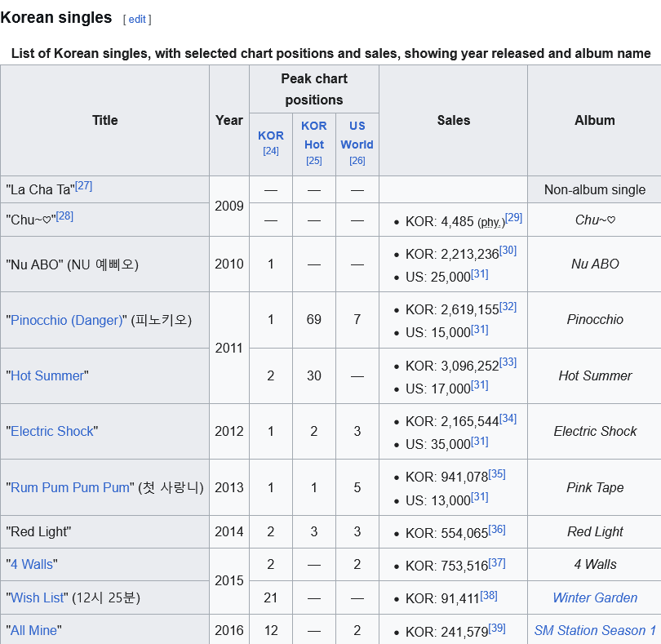Viewport: 661px width, 644px height.
Task: Click the table caption about Korean singles
Action: tap(331, 54)
